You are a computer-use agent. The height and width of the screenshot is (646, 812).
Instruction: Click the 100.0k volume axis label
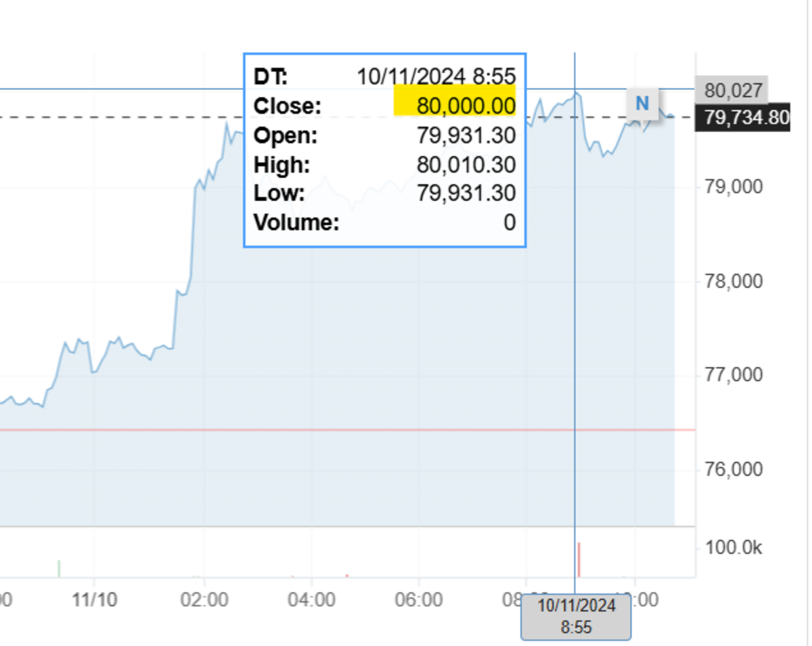tap(734, 548)
